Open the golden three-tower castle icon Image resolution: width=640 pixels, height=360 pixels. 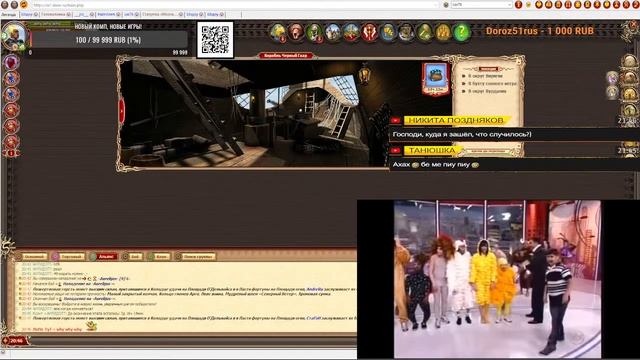coord(443,32)
